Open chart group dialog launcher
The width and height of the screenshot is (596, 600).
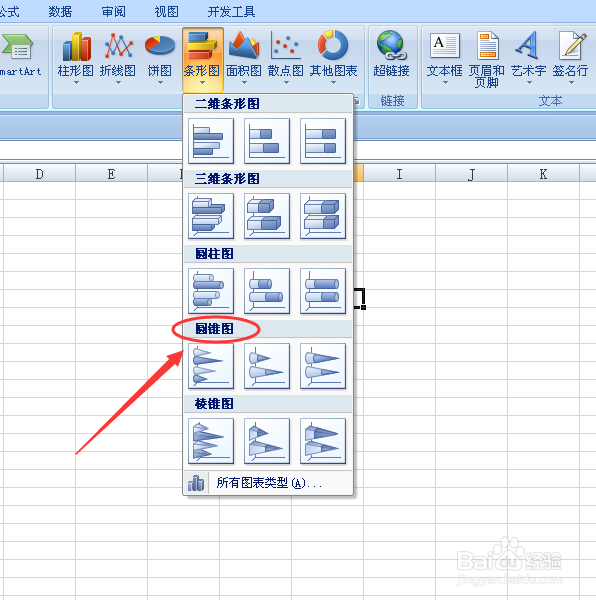point(357,101)
